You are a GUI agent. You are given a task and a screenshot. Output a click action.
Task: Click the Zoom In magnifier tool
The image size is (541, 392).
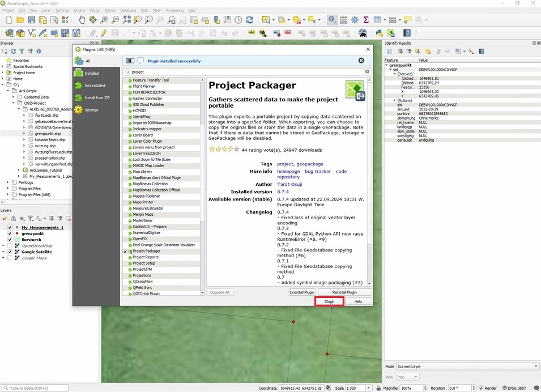[x=104, y=20]
